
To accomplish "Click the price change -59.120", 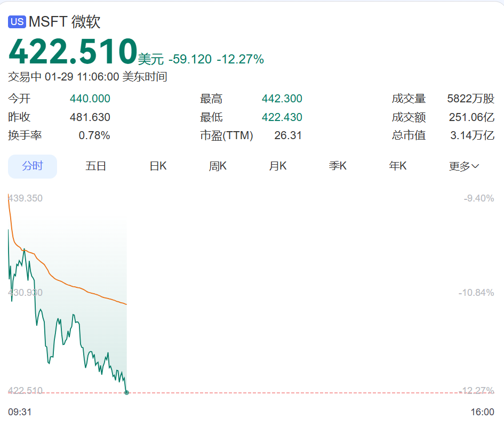I will pos(190,59).
